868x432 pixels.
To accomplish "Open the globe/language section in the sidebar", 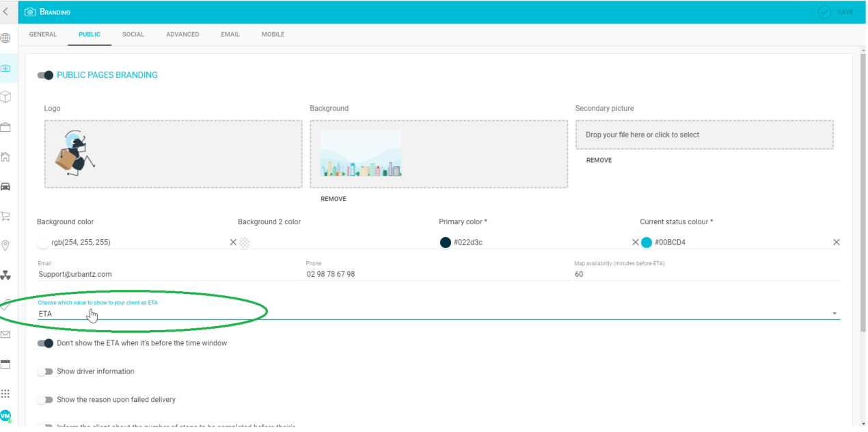I will pyautogui.click(x=5, y=38).
